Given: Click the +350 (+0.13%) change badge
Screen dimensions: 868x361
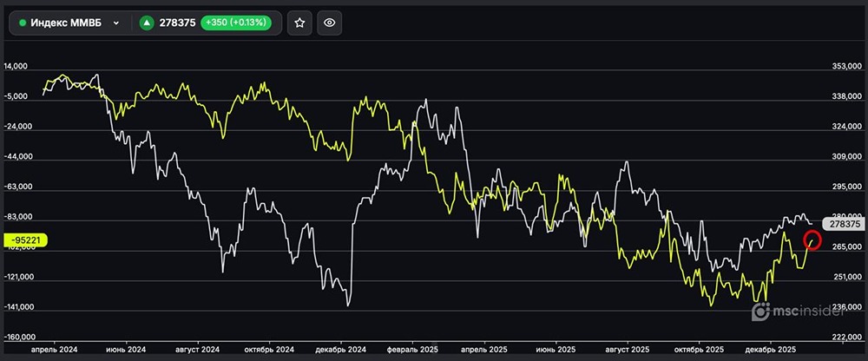Looking at the screenshot, I should (236, 23).
